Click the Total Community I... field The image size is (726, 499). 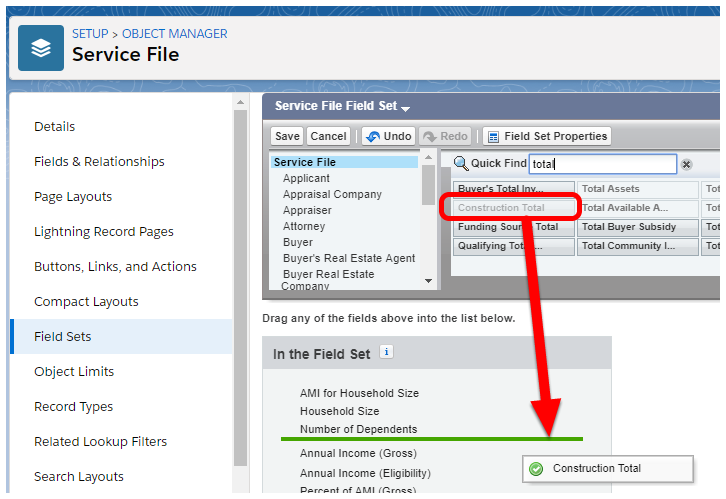[x=638, y=246]
